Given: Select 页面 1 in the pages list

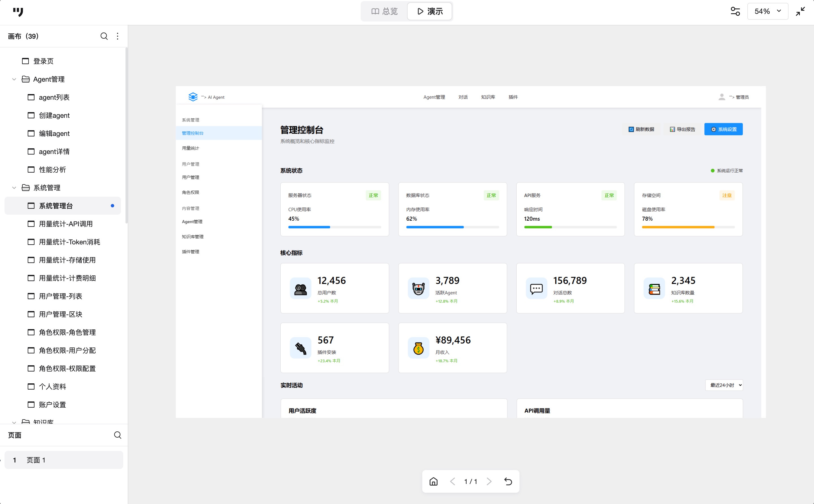Looking at the screenshot, I should (64, 460).
